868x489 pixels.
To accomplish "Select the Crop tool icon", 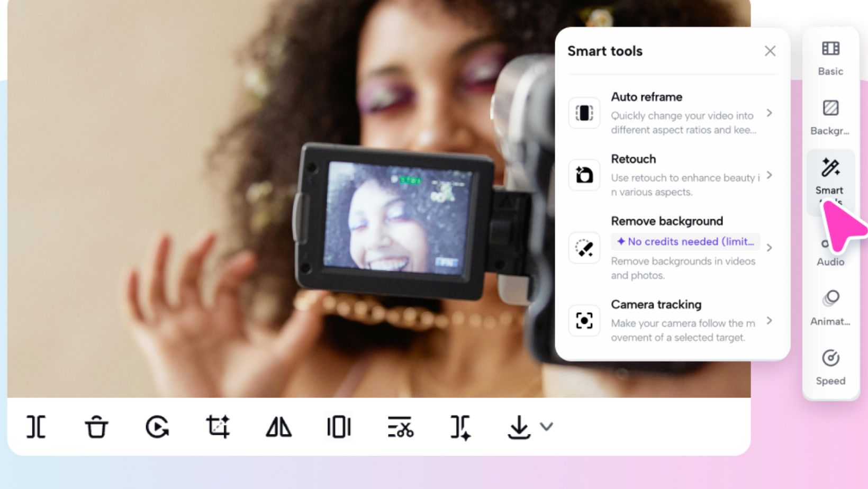I will [218, 427].
